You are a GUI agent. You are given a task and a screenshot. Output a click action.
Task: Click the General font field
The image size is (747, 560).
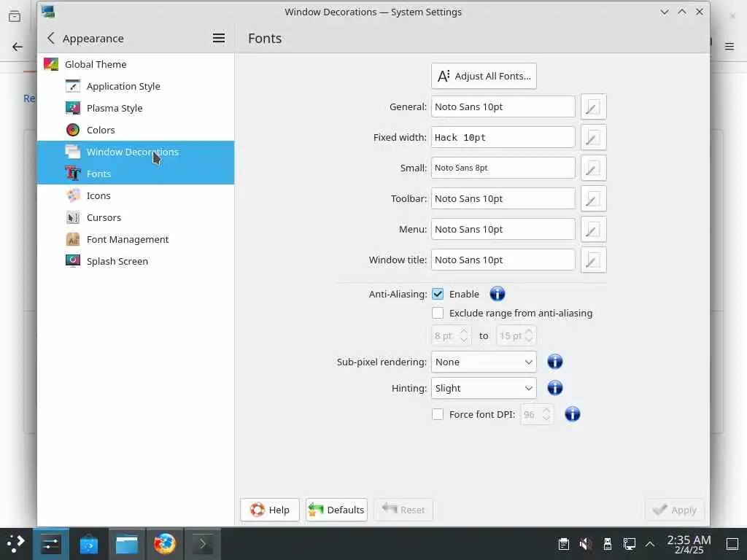pos(503,106)
